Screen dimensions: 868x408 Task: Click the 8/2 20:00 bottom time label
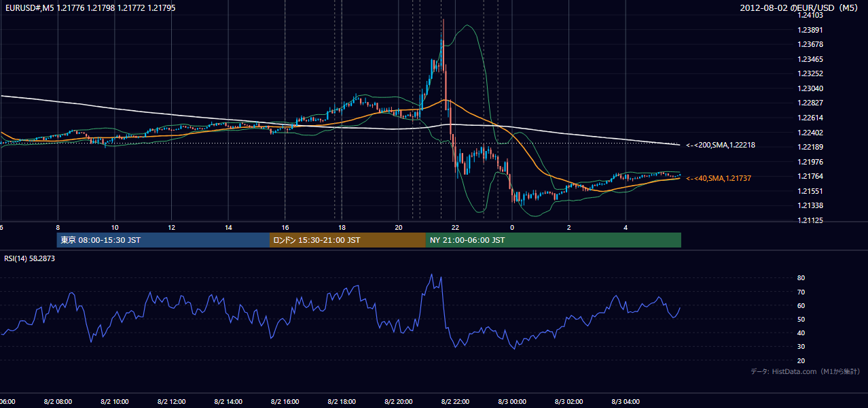(x=399, y=402)
